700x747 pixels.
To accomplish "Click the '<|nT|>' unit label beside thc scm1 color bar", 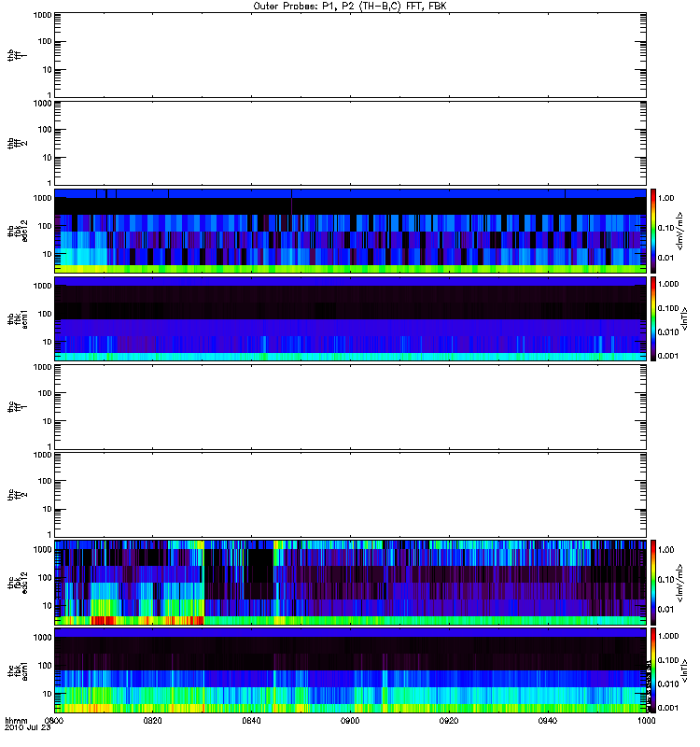I will pyautogui.click(x=684, y=670).
